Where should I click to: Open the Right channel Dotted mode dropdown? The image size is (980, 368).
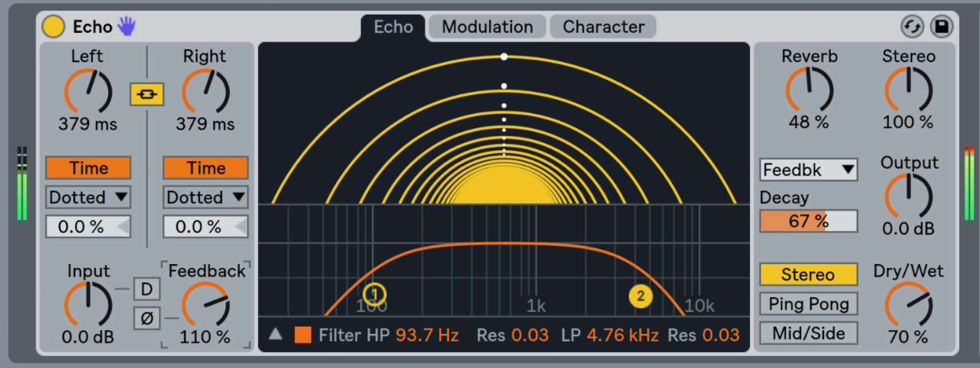[206, 197]
